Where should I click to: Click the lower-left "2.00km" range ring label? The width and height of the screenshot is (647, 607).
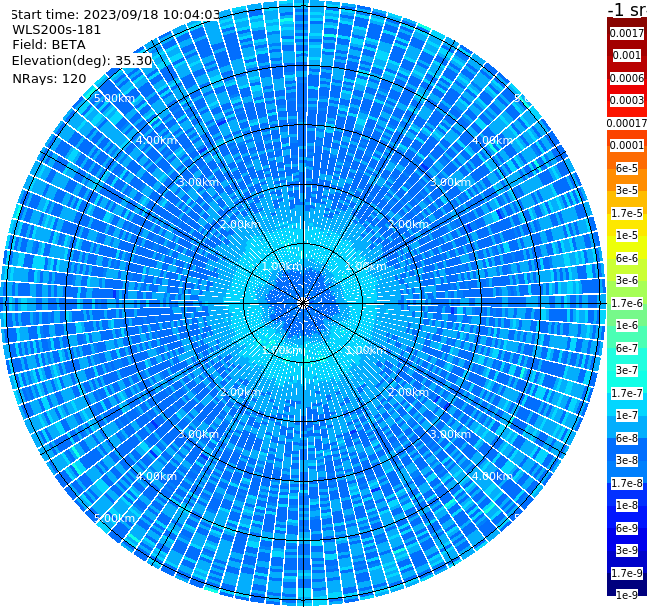241,392
